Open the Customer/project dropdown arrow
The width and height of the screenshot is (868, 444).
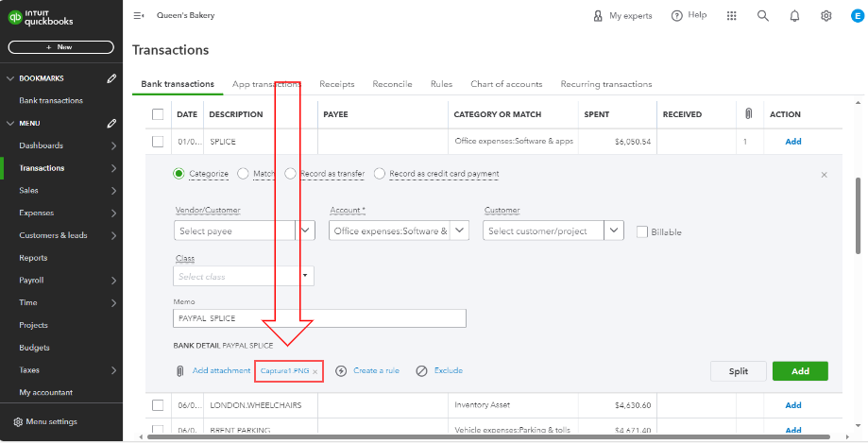coord(614,231)
